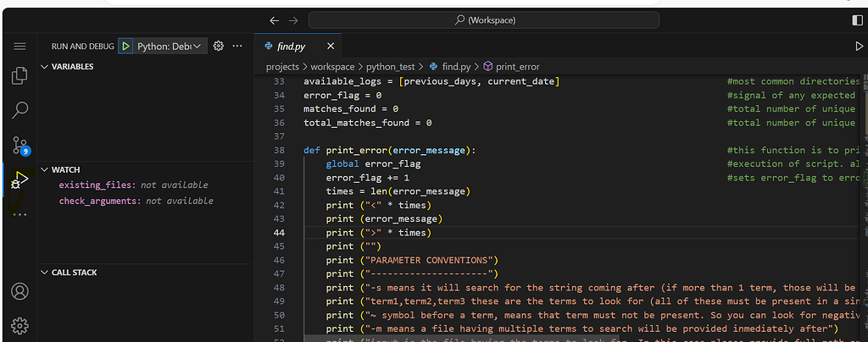Open the Explorer view
The height and width of the screenshot is (342, 868).
tap(20, 75)
